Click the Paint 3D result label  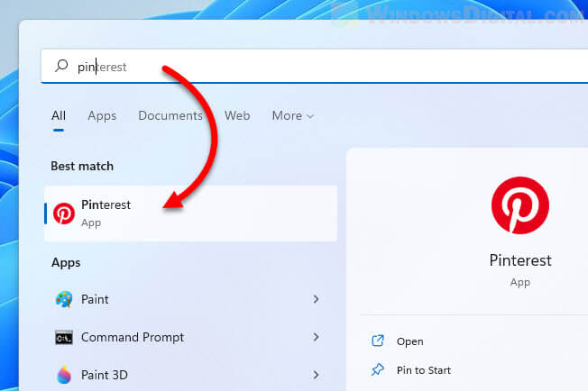click(x=105, y=375)
